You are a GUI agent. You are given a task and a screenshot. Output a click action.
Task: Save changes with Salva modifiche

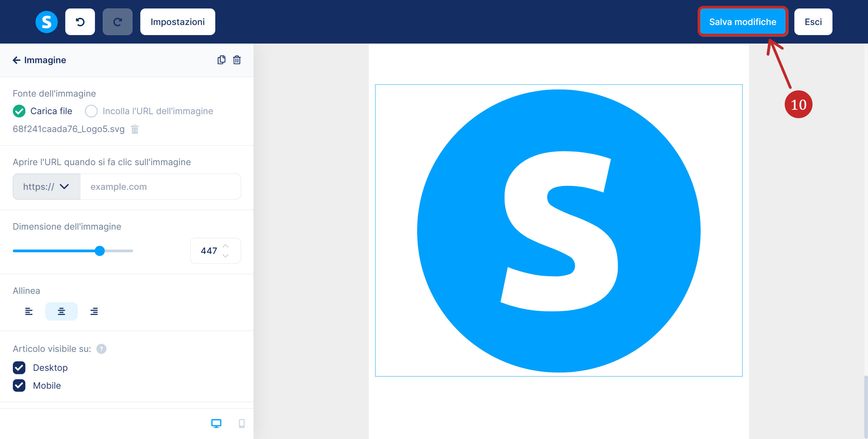tap(743, 22)
